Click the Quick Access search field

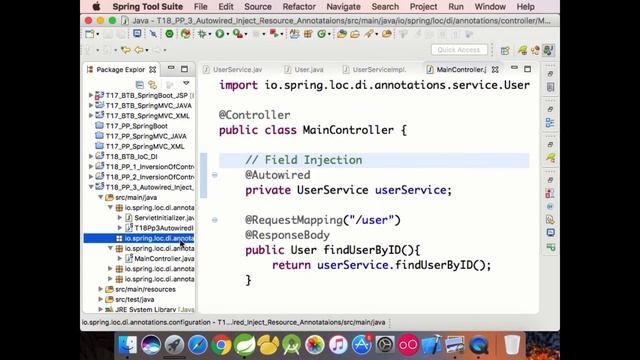(459, 50)
